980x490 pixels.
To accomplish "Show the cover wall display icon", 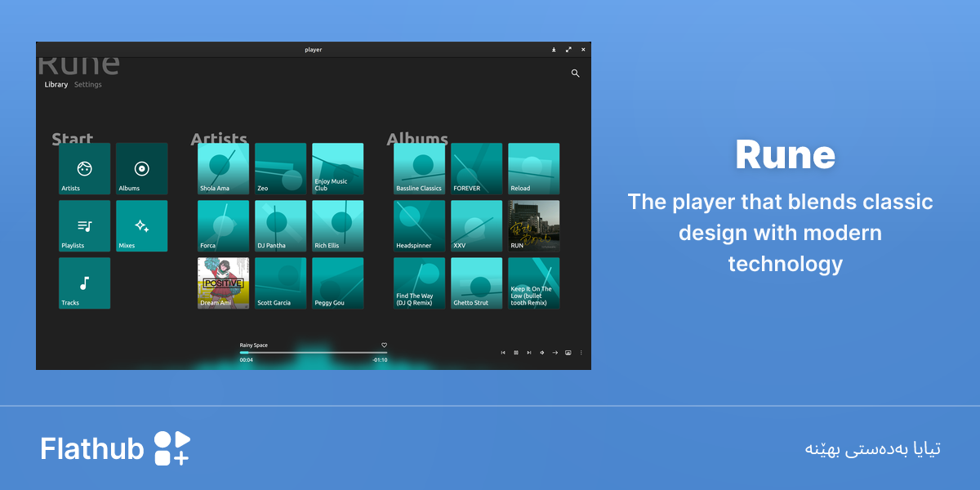I will [568, 353].
